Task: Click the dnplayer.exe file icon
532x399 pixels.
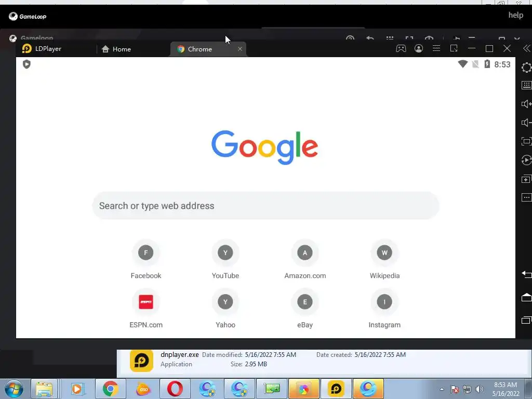Action: point(141,361)
